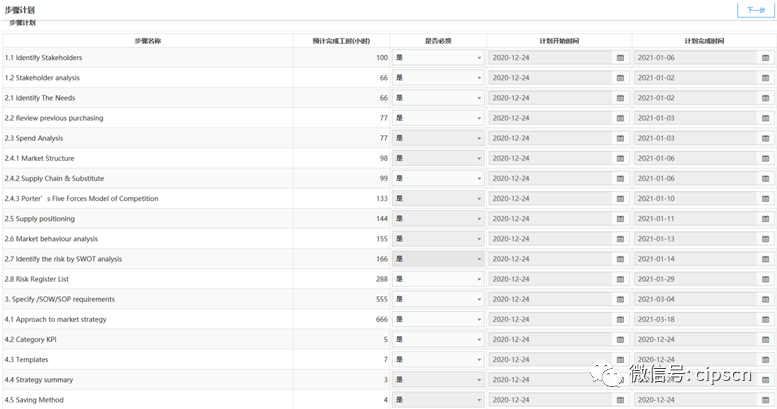Open completion date calendar for 2.3 Spend Analysis

click(765, 138)
